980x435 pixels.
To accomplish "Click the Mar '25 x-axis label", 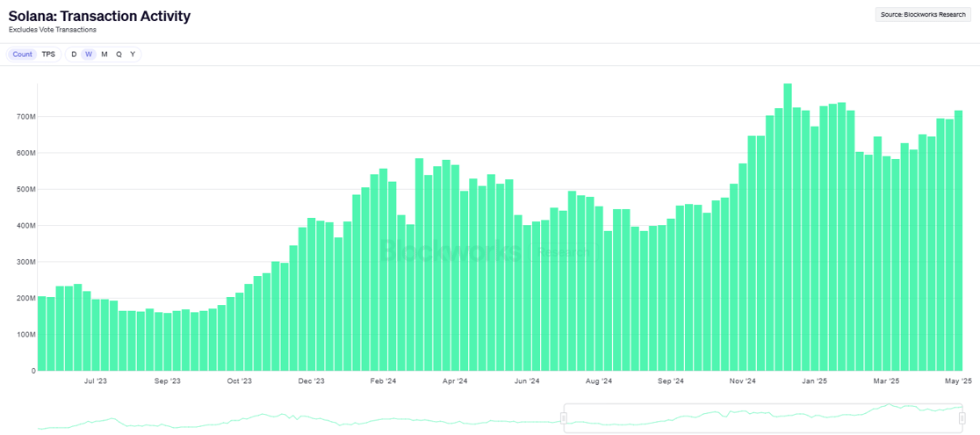I will [886, 381].
